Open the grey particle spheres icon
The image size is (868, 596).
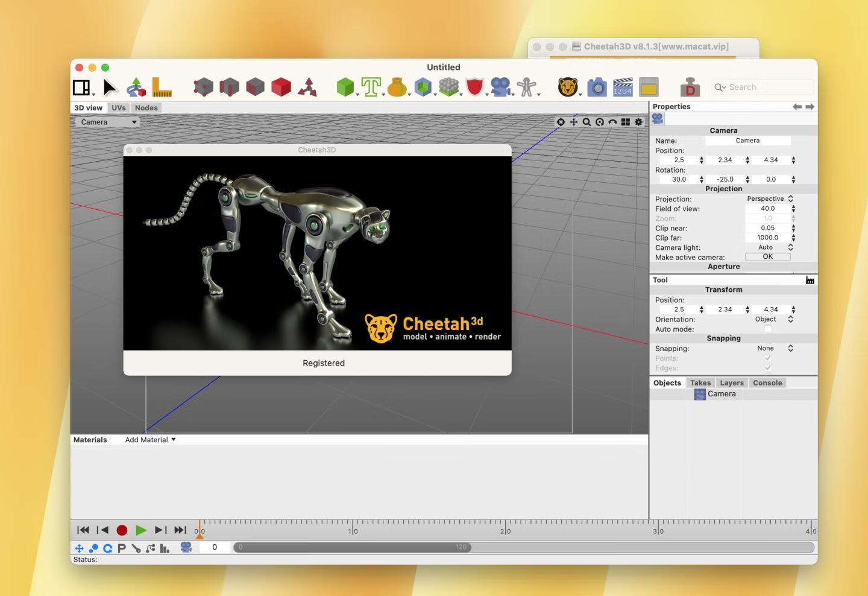[x=449, y=87]
